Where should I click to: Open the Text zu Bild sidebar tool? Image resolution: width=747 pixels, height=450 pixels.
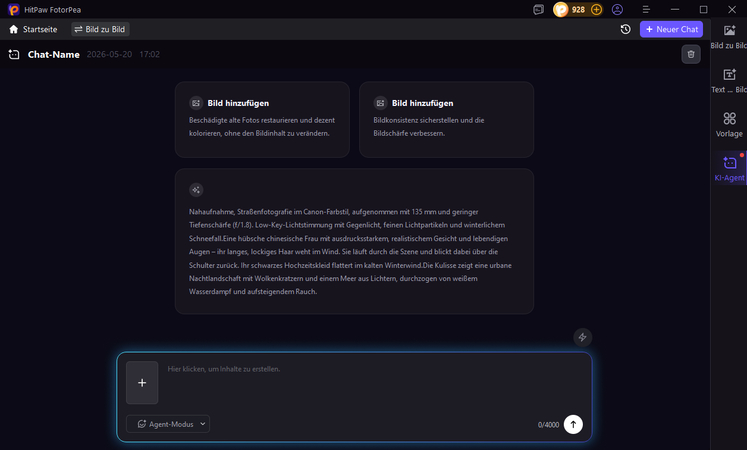(x=729, y=81)
